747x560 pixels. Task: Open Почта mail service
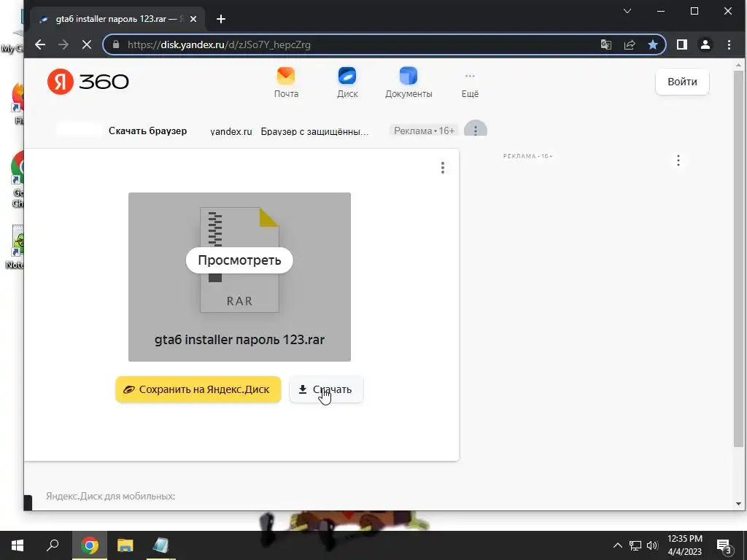(286, 83)
